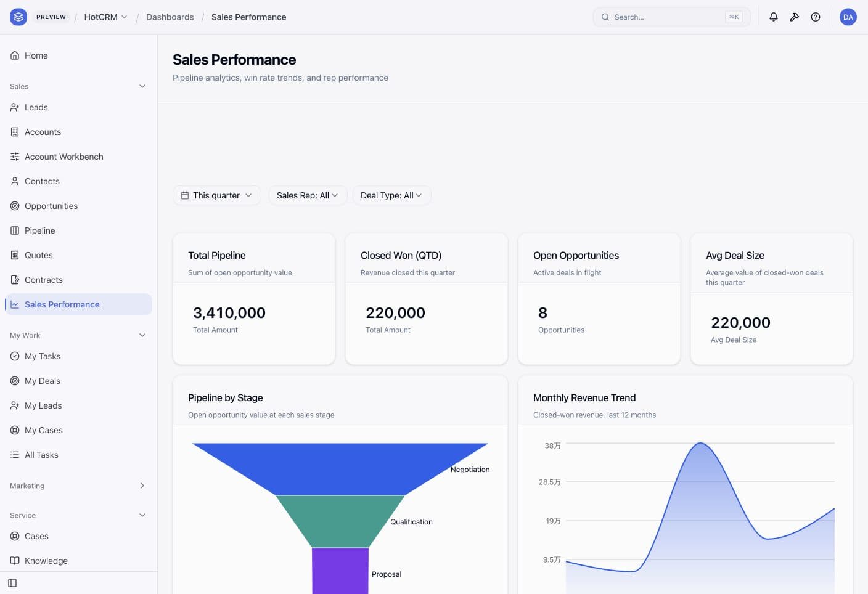Click the Total Pipeline 3,410,000 card
Screen dimensions: 868x594
click(254, 298)
